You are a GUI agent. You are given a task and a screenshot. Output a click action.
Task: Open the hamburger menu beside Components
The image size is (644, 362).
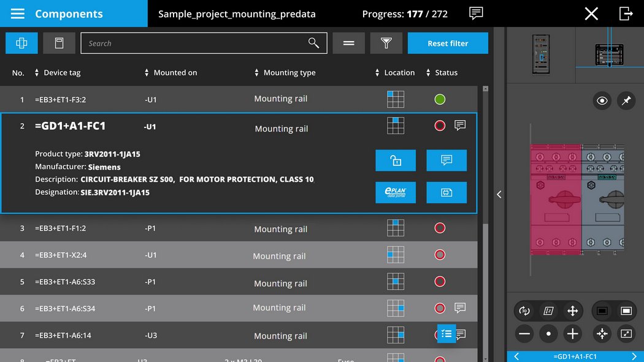pos(18,13)
